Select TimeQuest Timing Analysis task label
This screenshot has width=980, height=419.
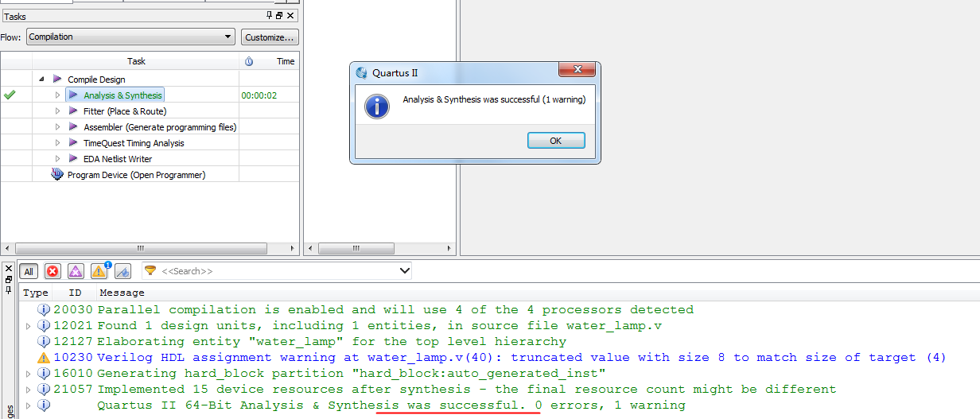point(134,143)
